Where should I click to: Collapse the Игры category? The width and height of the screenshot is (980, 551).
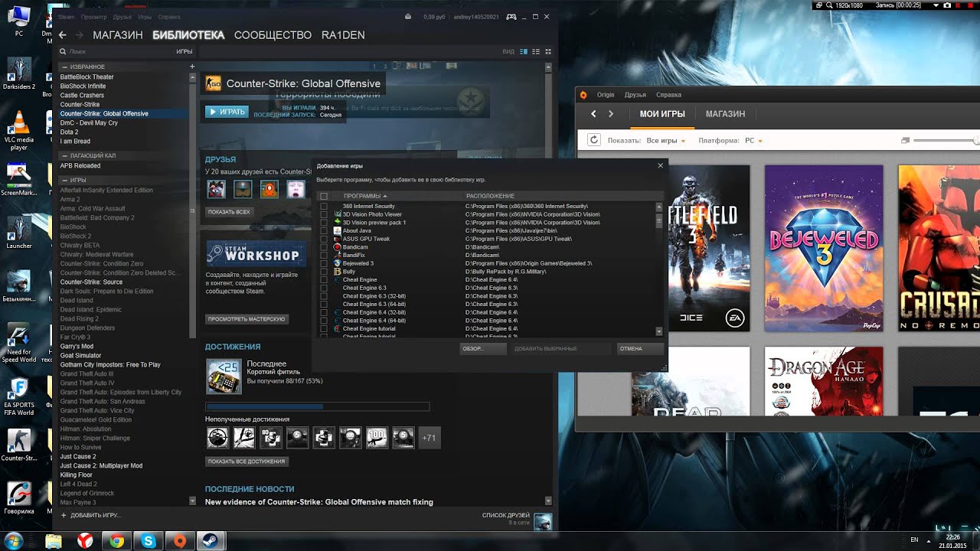pyautogui.click(x=64, y=181)
